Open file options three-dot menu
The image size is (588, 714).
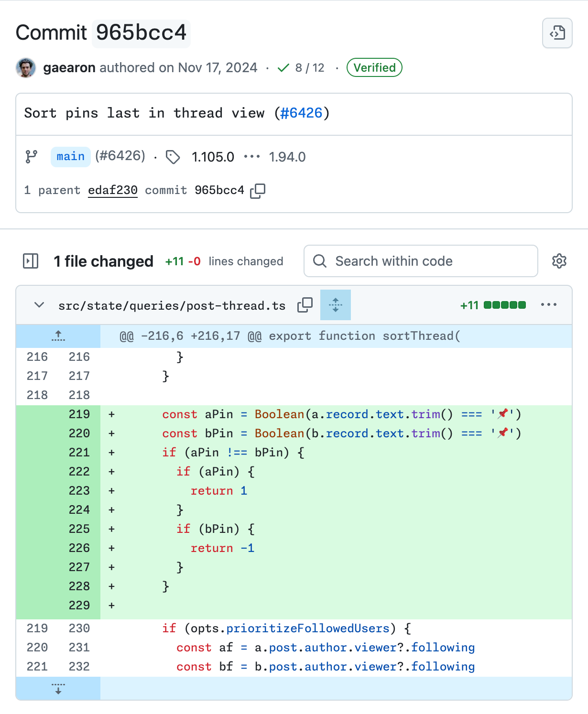[x=549, y=305]
